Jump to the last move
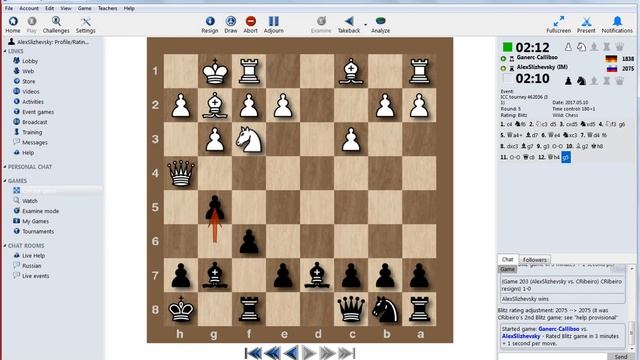This screenshot has width=640, height=360. (347, 353)
